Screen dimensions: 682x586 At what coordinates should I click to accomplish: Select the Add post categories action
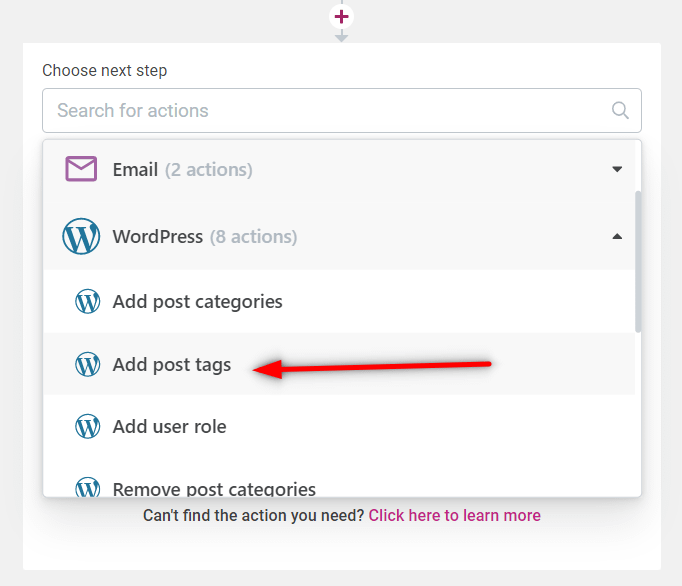point(339,301)
